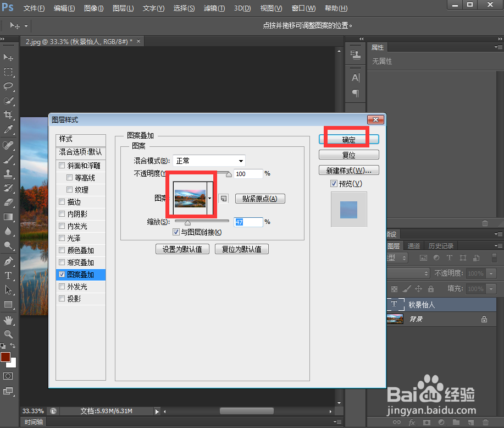Screen dimensions: 504x428
Task: Uncheck the 与图层链接 option
Action: [176, 232]
